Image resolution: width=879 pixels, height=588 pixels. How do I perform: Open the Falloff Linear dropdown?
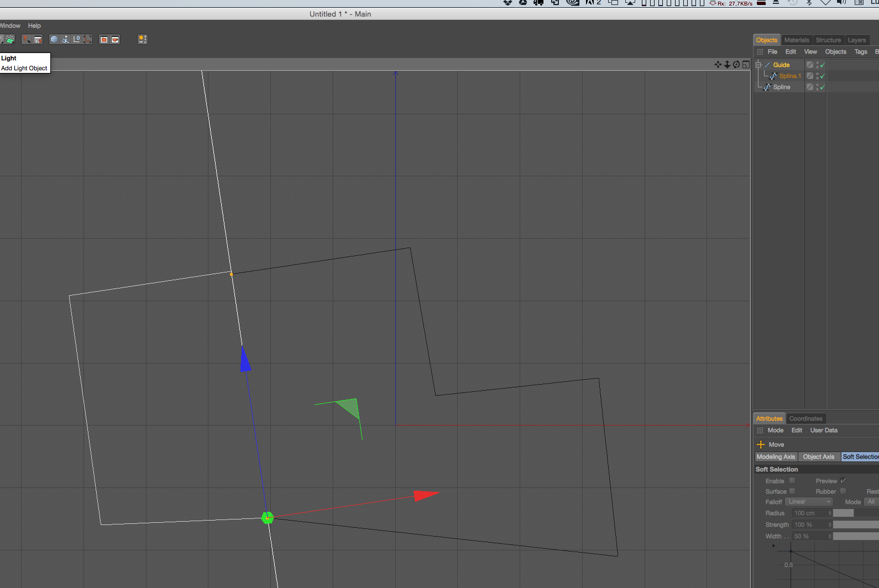pos(809,502)
